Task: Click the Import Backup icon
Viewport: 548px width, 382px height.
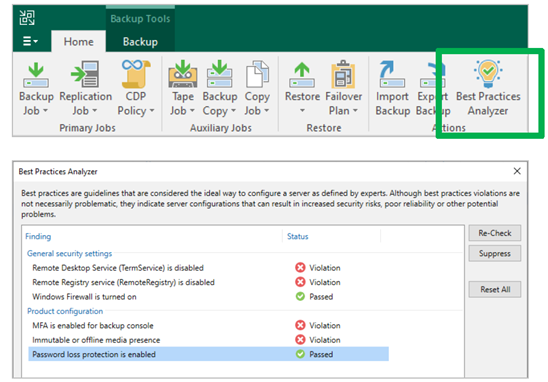Action: click(x=392, y=74)
